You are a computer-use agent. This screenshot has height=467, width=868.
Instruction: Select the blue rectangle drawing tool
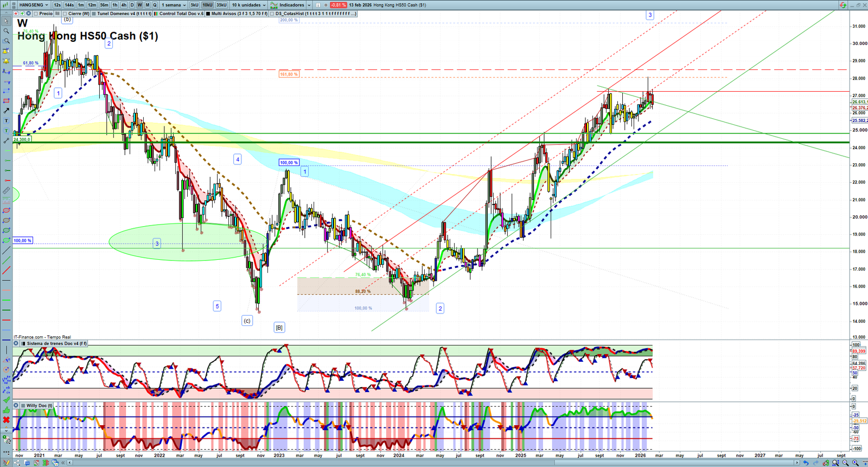(7, 91)
